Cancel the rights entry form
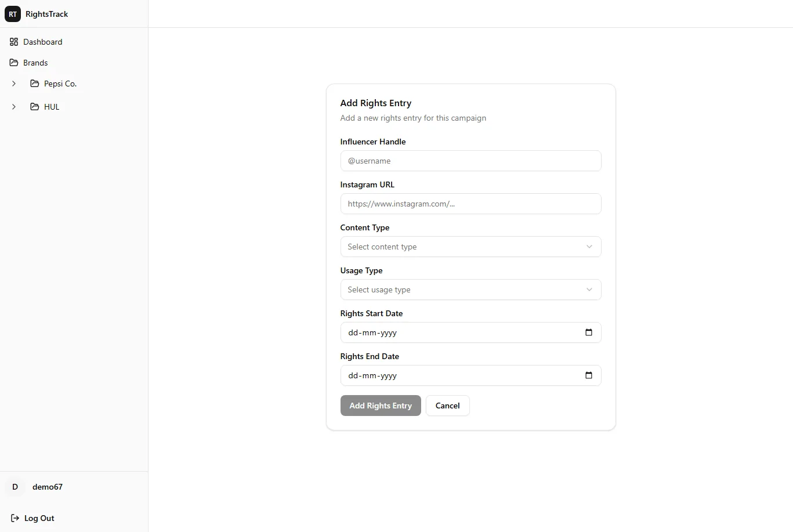The height and width of the screenshot is (532, 793). point(447,406)
